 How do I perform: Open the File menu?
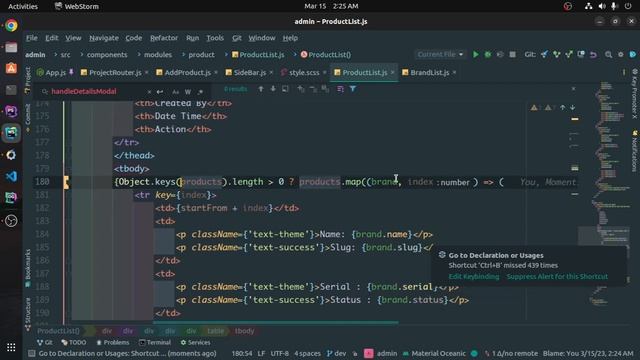pyautogui.click(x=32, y=38)
